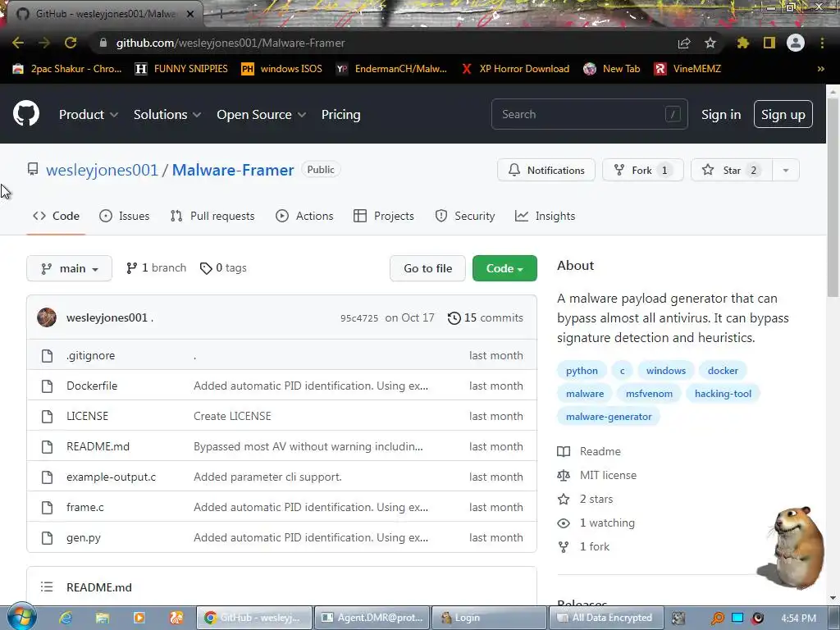Open the gen.py file
Image resolution: width=840 pixels, height=630 pixels.
point(84,538)
